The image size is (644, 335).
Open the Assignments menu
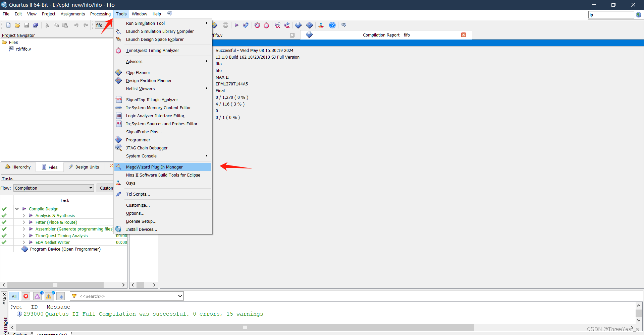[73, 14]
